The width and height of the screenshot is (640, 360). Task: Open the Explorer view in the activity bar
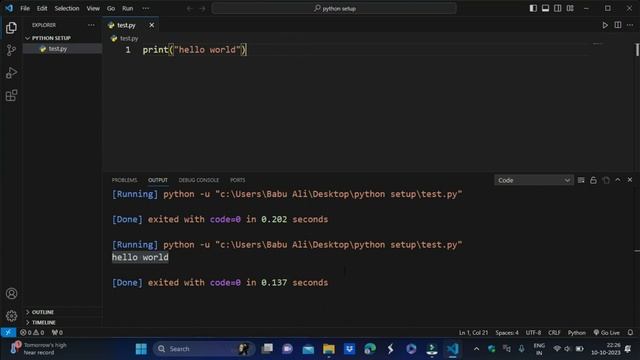click(x=11, y=28)
